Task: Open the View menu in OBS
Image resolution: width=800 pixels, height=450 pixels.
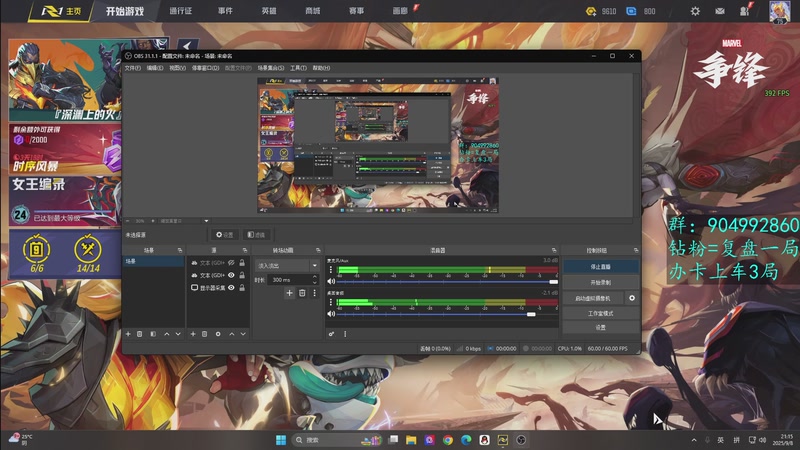Action: tap(177, 68)
